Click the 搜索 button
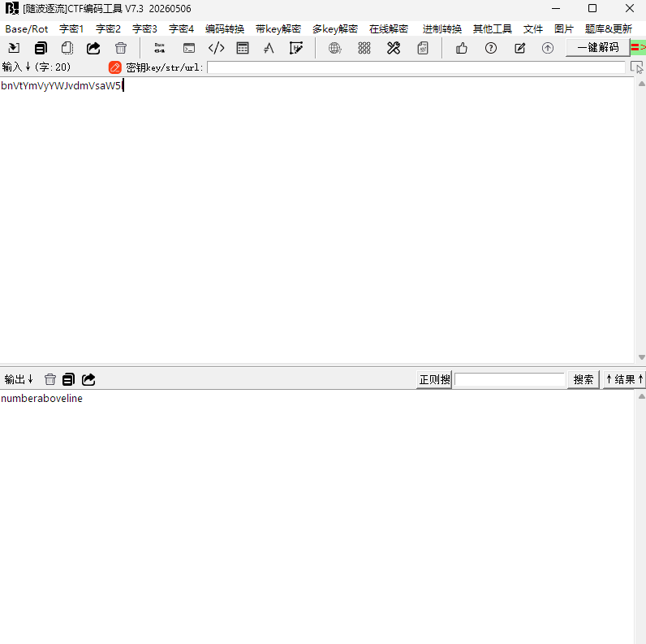 584,379
